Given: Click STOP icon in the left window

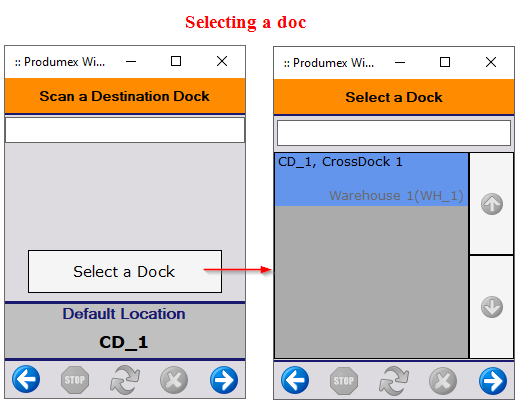Looking at the screenshot, I should (x=75, y=379).
